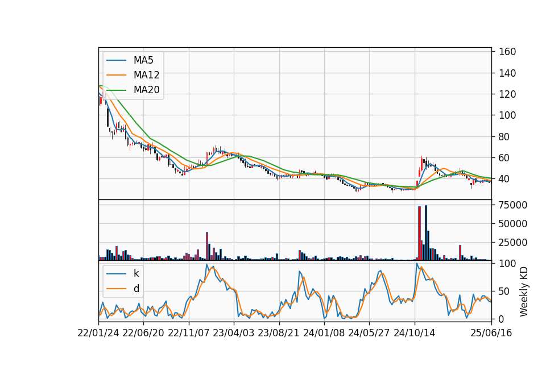Click the 24/05/27 date label

(x=369, y=333)
